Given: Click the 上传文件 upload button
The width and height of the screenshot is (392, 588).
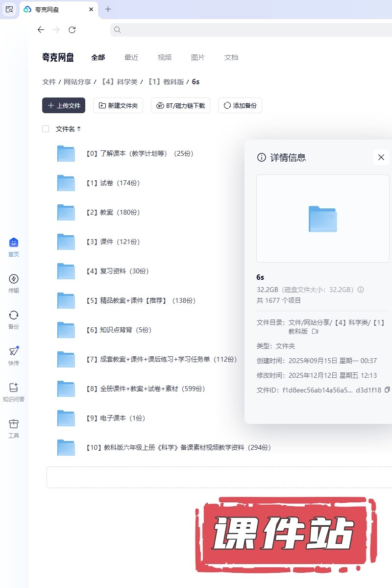Looking at the screenshot, I should [x=64, y=105].
